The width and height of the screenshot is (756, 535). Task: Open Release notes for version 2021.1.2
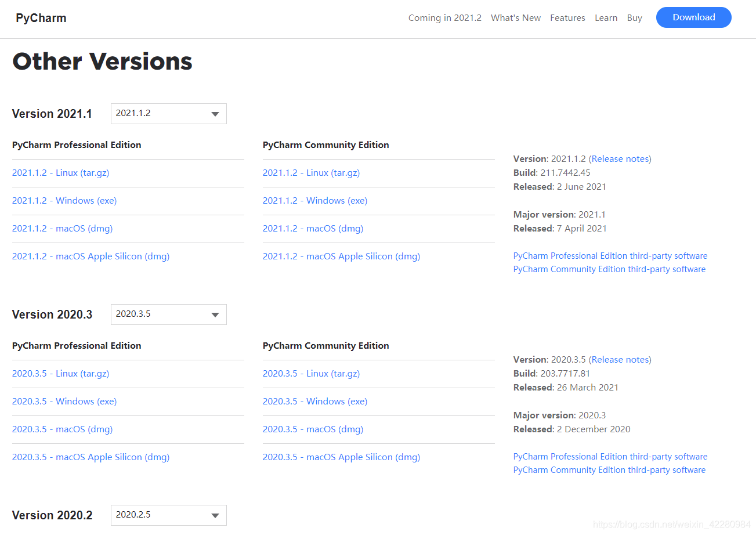coord(620,159)
